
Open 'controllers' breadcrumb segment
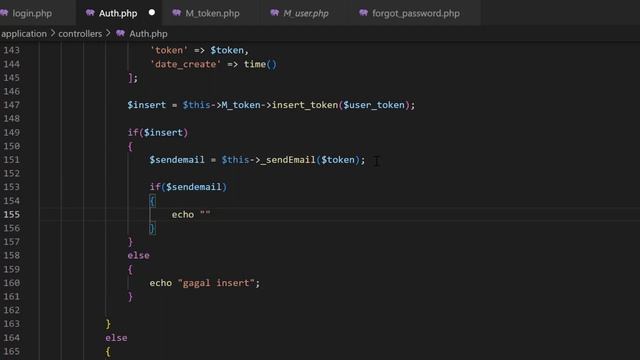click(80, 34)
